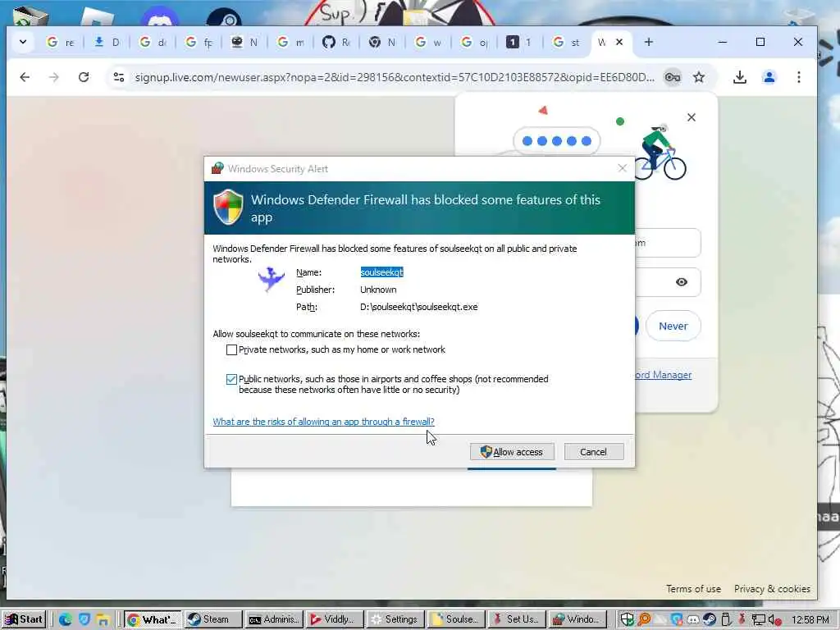
Task: Open the Chrome three-dot menu
Action: click(799, 77)
